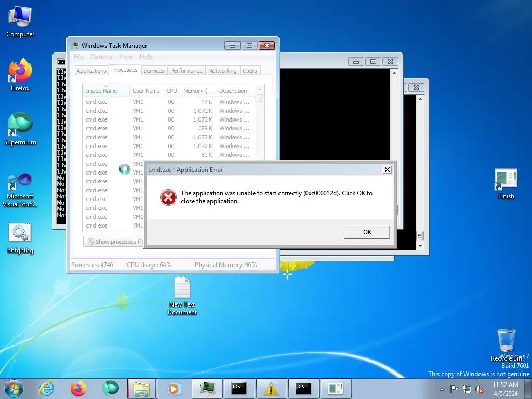Sort processes by CPU column
532x399 pixels.
pos(171,91)
